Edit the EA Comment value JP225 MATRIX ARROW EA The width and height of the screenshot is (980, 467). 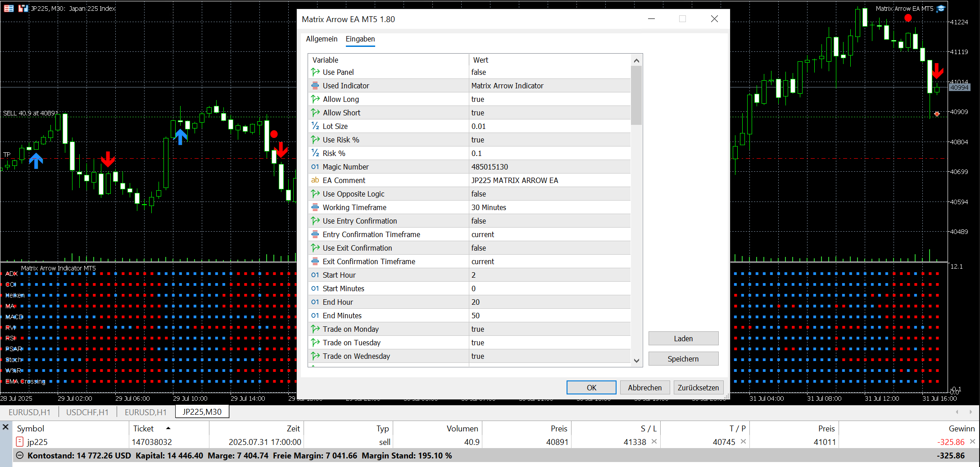[x=550, y=180]
